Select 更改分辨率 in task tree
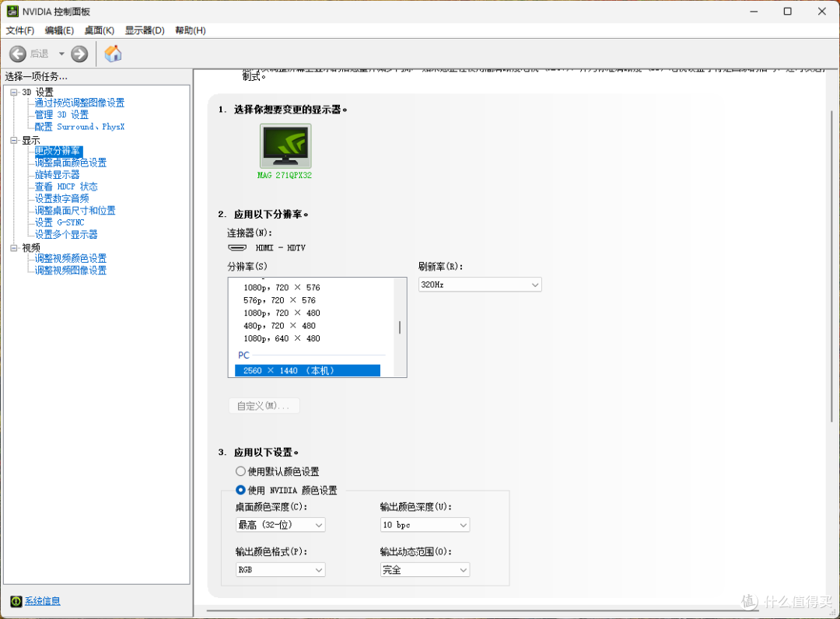The image size is (840, 619). pyautogui.click(x=58, y=151)
